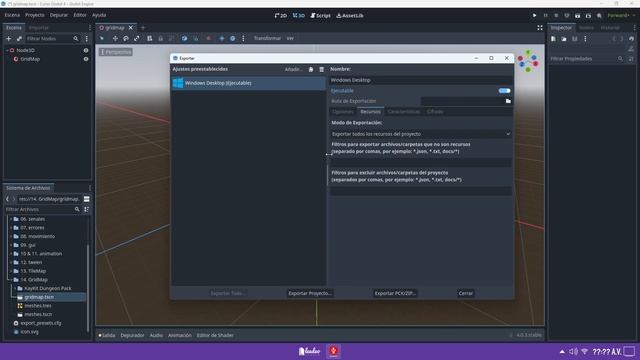Open the Depurar menu
This screenshot has width=640, height=360.
59,15
